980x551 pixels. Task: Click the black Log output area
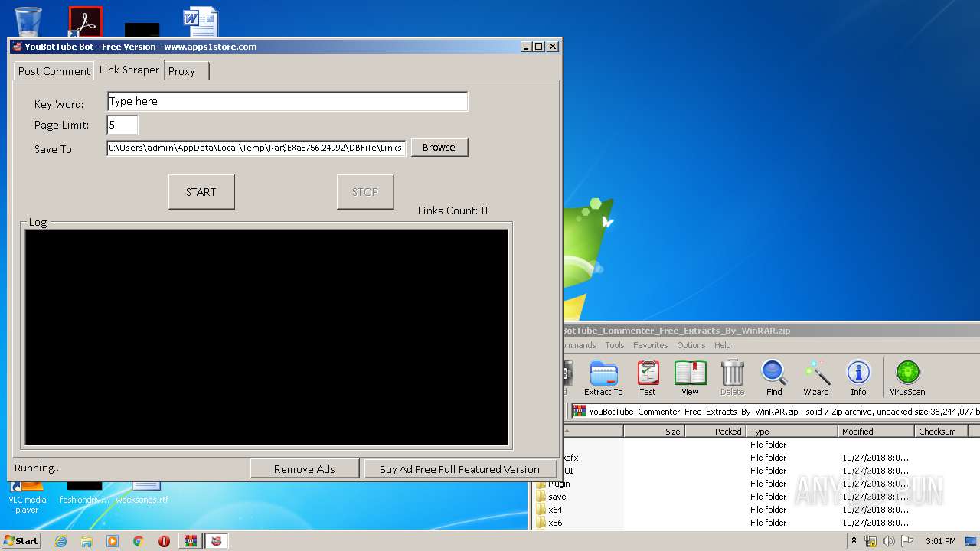[x=266, y=337]
